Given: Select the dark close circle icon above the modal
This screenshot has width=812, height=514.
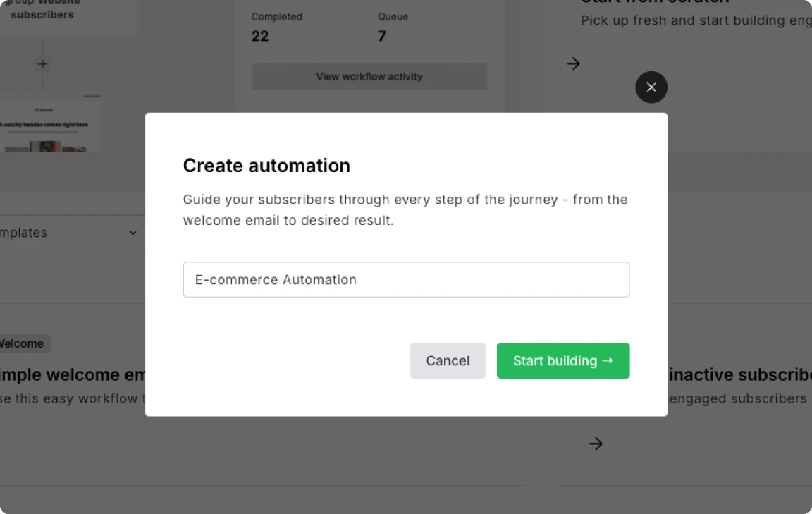Looking at the screenshot, I should (651, 87).
